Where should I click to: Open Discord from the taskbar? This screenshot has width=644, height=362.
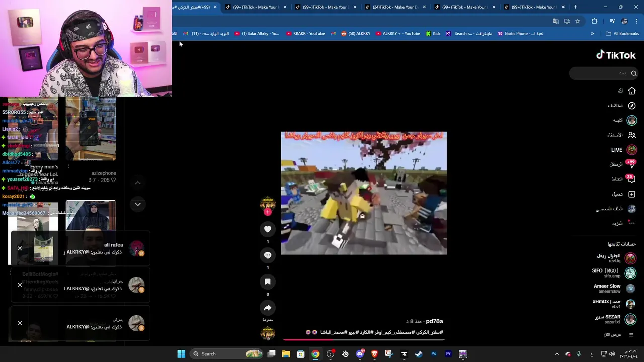[360, 354]
